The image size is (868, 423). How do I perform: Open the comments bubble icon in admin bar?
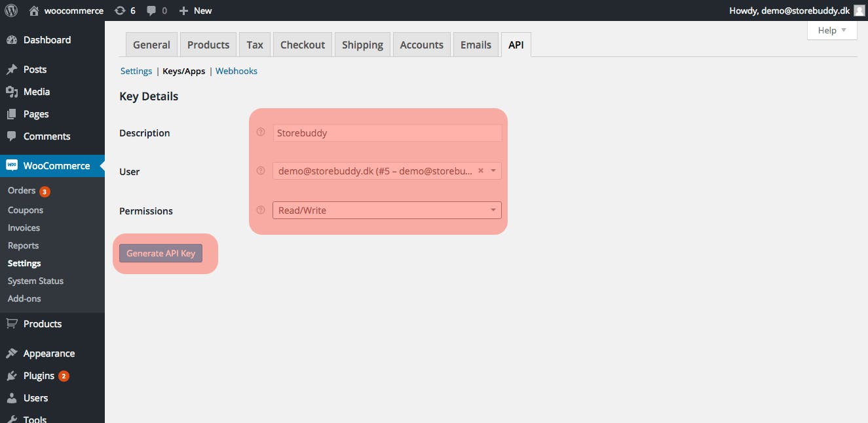pyautogui.click(x=151, y=10)
